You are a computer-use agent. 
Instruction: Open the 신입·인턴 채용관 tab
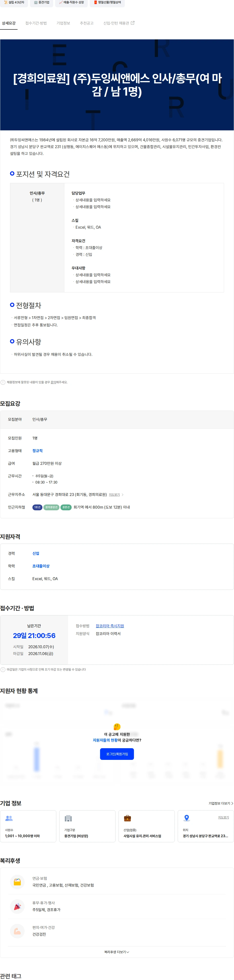(116, 23)
